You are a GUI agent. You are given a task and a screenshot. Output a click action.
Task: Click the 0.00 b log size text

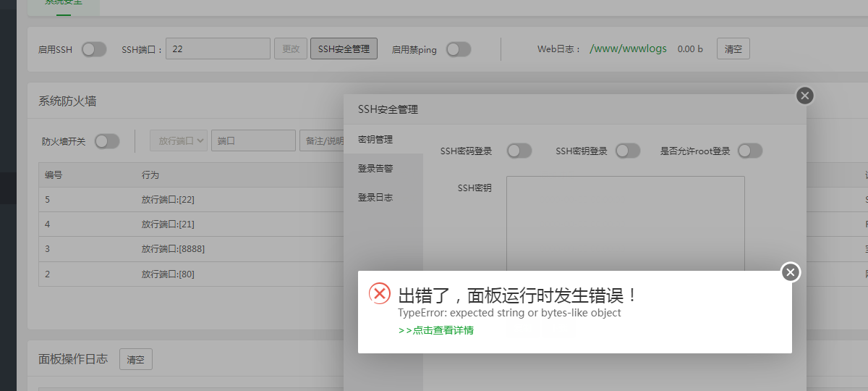[690, 49]
